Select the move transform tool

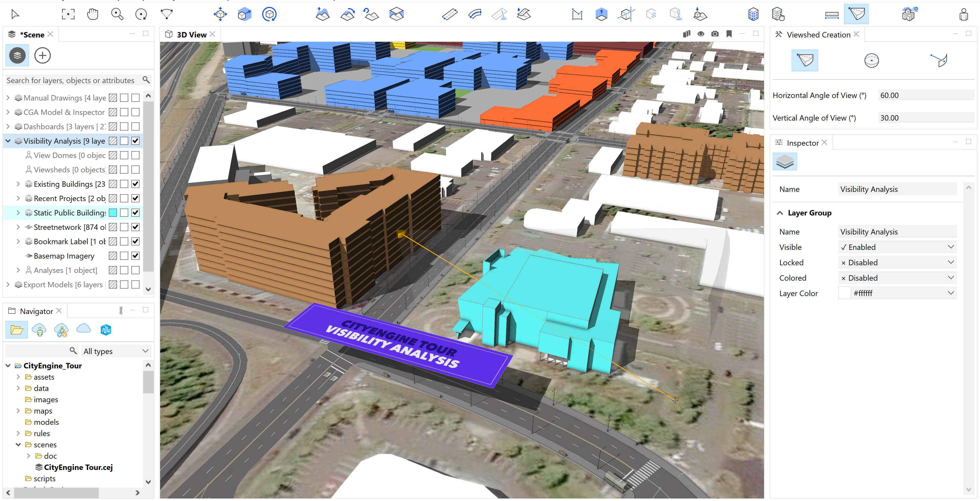[220, 14]
